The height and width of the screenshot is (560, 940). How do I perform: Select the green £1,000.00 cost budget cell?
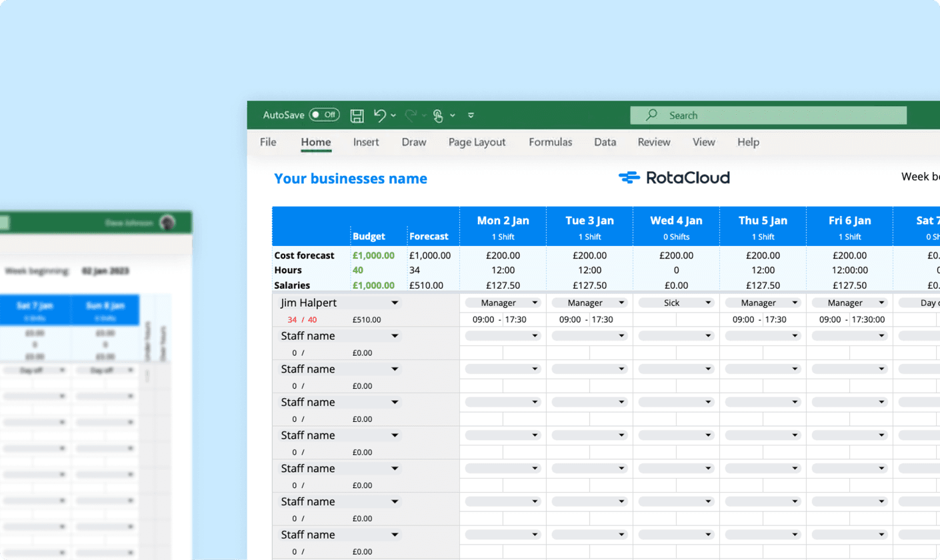(x=373, y=255)
